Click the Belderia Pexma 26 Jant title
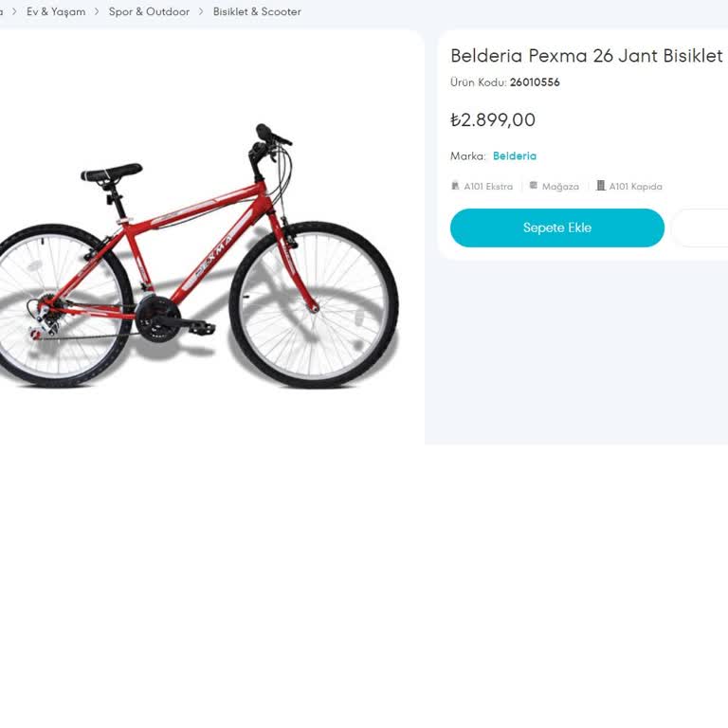This screenshot has width=728, height=728. tap(586, 56)
